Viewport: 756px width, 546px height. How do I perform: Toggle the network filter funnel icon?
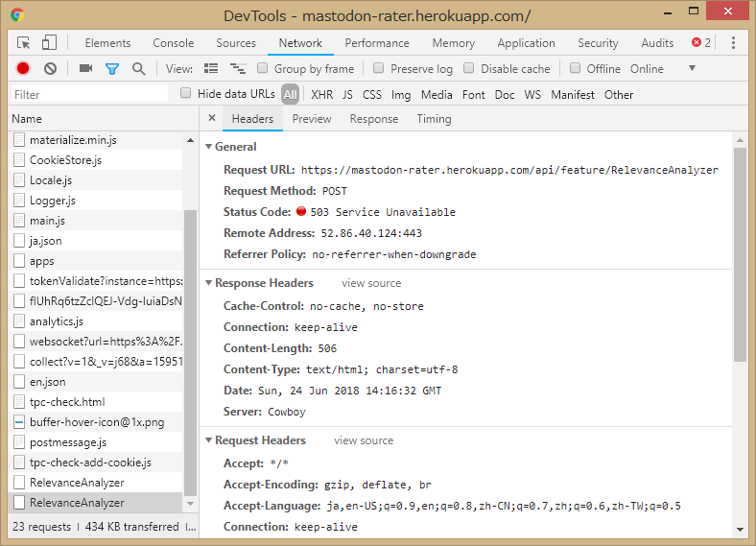(x=112, y=68)
